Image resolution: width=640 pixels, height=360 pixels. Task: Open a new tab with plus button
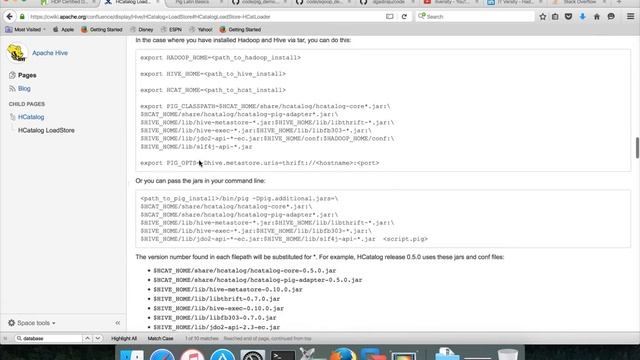tap(619, 2)
